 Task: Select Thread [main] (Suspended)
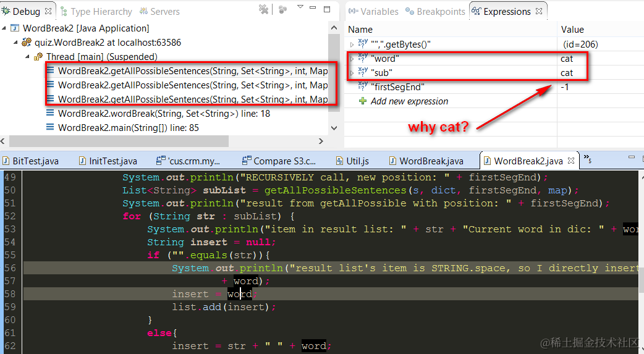pyautogui.click(x=101, y=57)
